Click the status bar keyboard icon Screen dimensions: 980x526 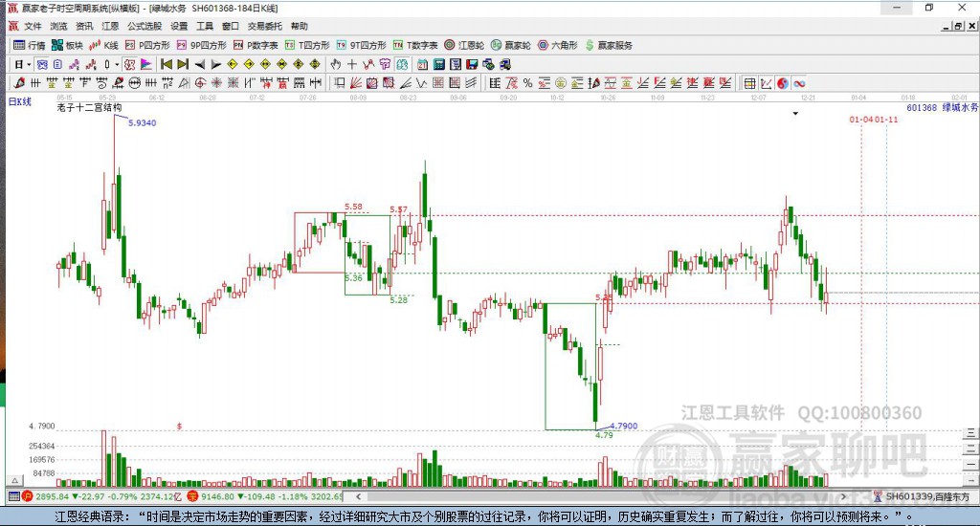click(13, 496)
